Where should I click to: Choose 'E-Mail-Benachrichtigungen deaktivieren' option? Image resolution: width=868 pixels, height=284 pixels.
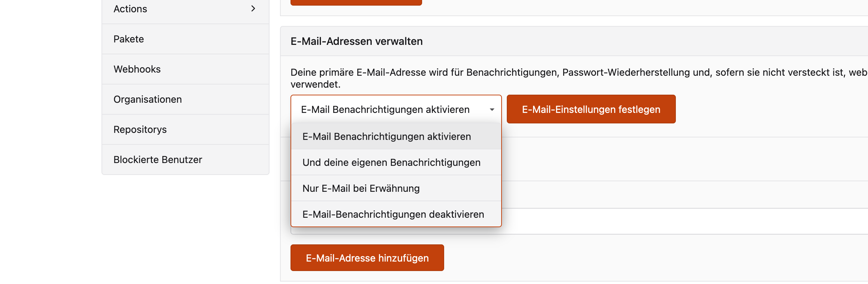pos(393,215)
